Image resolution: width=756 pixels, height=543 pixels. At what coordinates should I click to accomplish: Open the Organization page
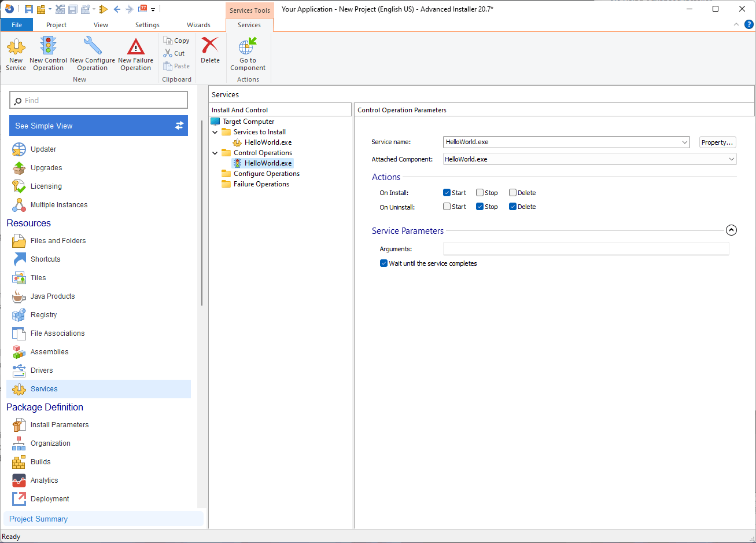coord(98,443)
